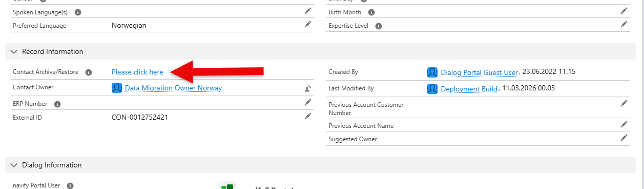Collapse the Record Information section
The width and height of the screenshot is (644, 189).
14,52
